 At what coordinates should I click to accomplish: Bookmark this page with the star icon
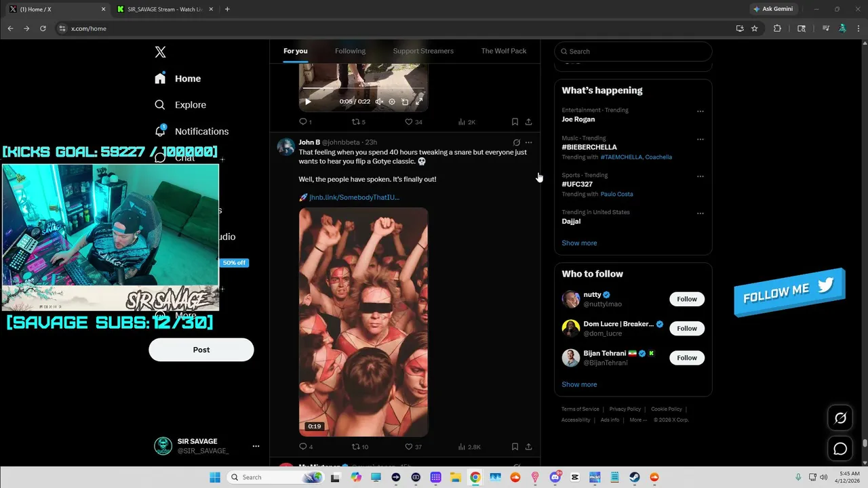(754, 28)
